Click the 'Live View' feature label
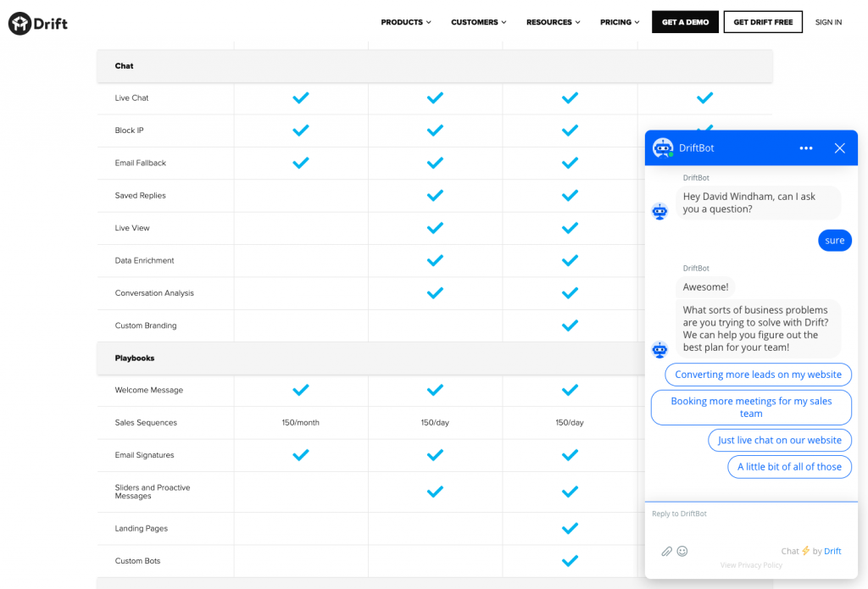Image resolution: width=868 pixels, height=589 pixels. tap(132, 228)
